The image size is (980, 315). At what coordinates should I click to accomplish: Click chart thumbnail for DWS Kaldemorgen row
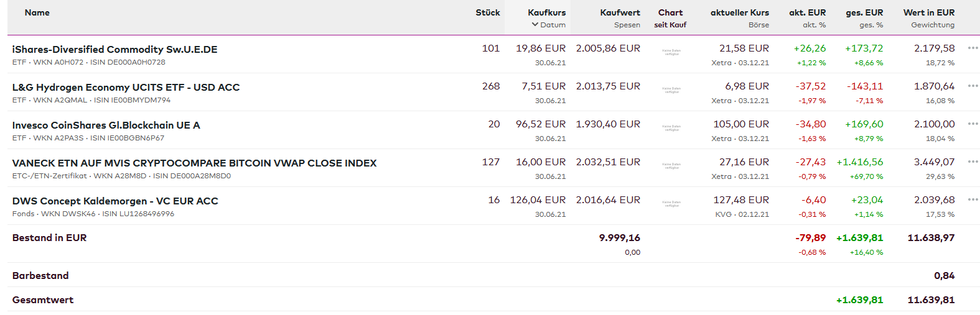pos(671,204)
